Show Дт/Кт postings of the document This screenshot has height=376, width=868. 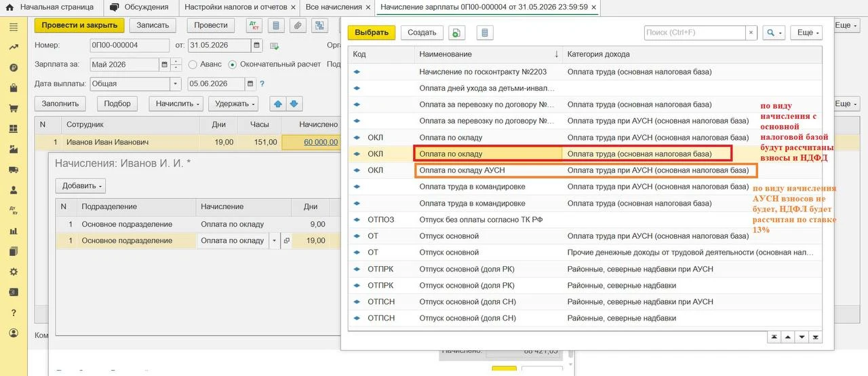[254, 26]
